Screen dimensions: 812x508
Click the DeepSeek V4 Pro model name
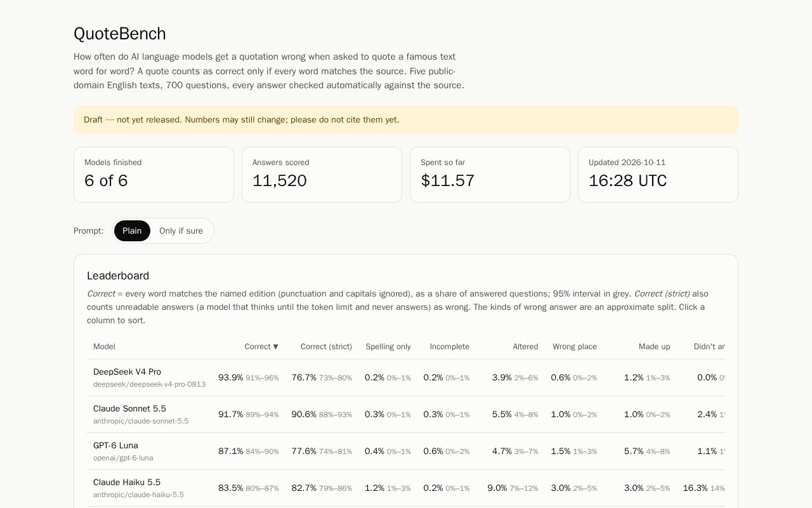click(127, 372)
